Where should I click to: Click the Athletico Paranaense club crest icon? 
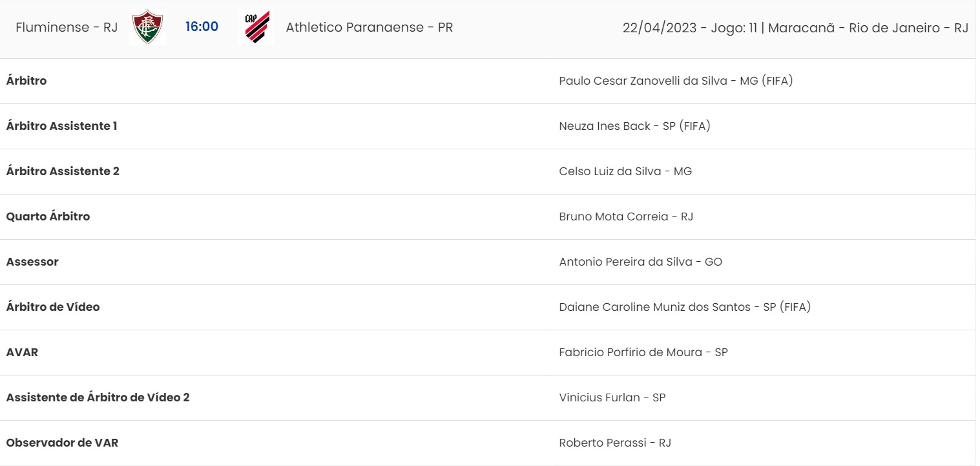pos(256,28)
